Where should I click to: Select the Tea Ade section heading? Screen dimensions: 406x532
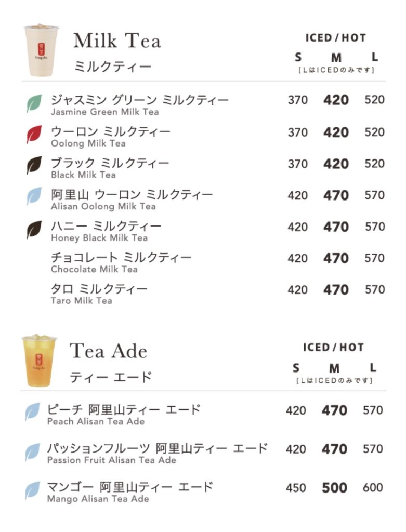pos(108,351)
